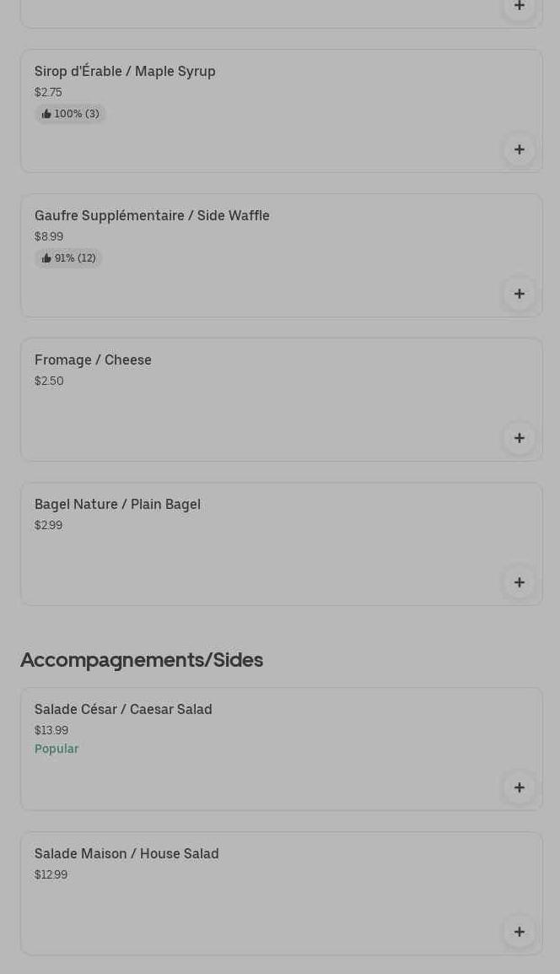Screen dimensions: 560x974
Task: Click the partially visible top plus button
Action: 520,8
